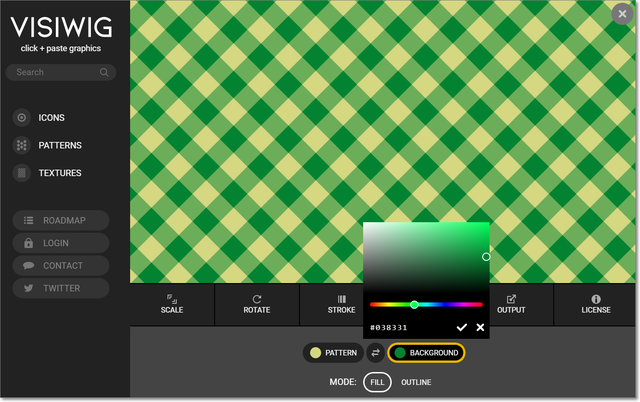Open the Output options

(511, 304)
